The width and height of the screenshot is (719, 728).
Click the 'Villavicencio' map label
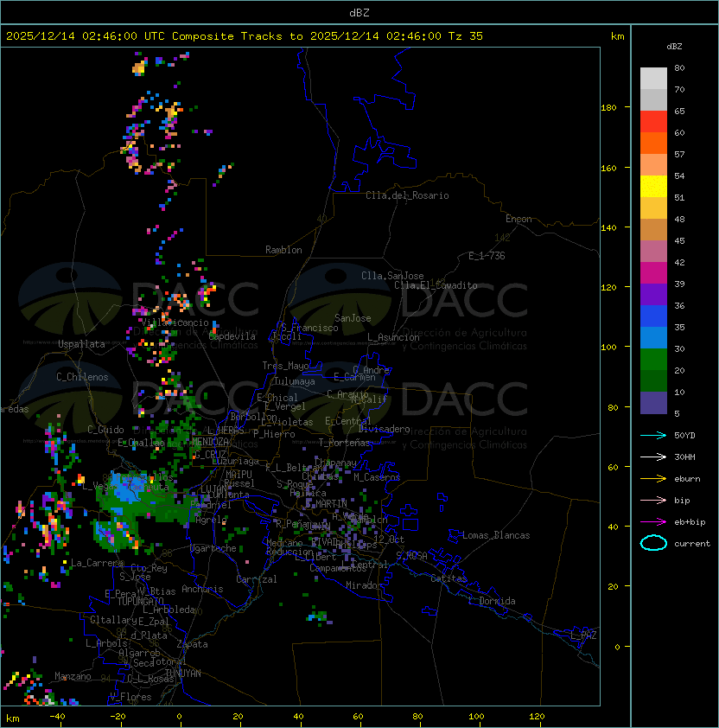(175, 322)
